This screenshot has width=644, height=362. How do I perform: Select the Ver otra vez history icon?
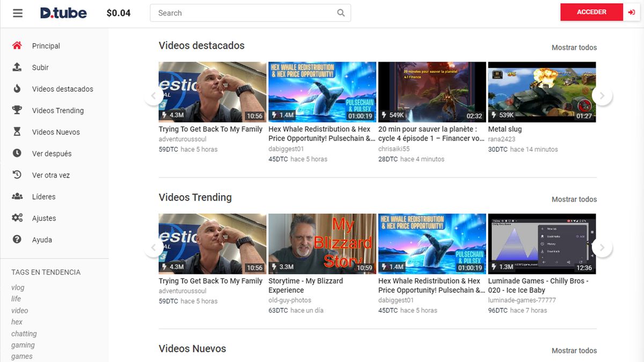[18, 175]
